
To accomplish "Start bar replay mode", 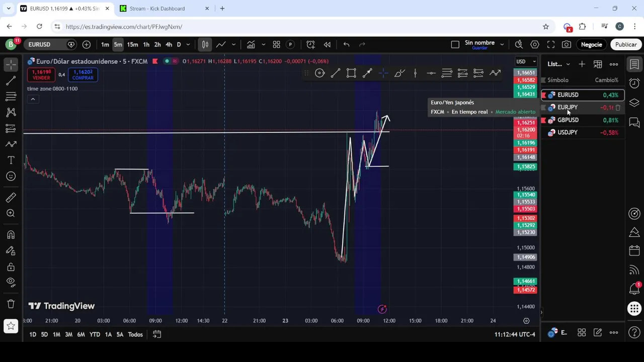I will point(327,44).
